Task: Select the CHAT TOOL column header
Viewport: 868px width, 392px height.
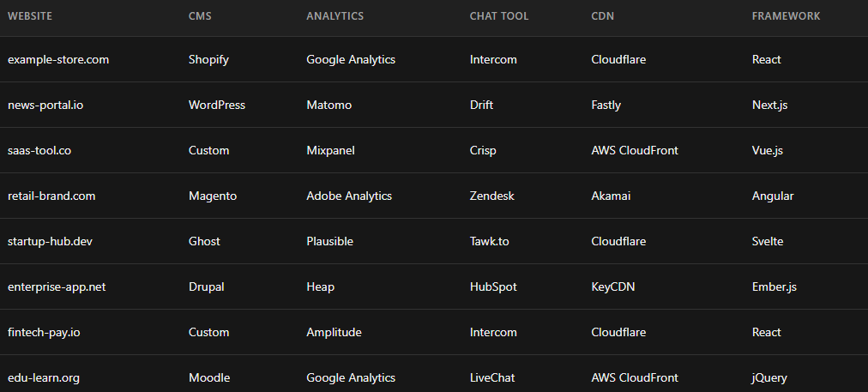Action: point(499,16)
